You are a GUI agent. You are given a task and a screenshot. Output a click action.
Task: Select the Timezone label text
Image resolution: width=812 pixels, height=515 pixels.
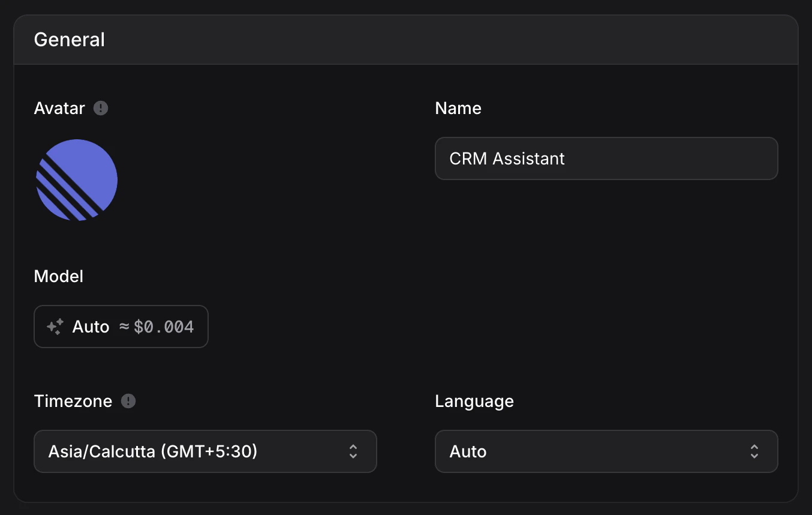click(x=73, y=401)
